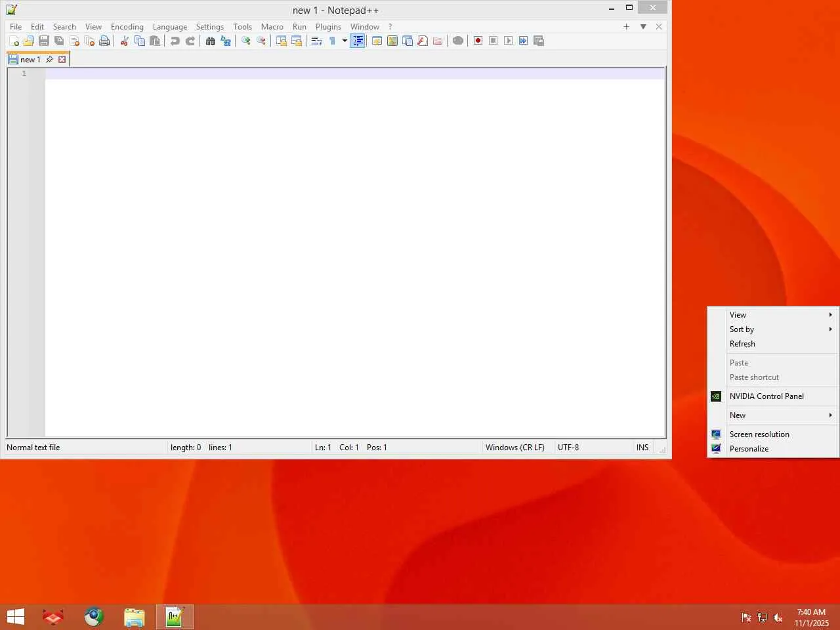
Task: Select the 'new 1' document tab
Action: 30,60
